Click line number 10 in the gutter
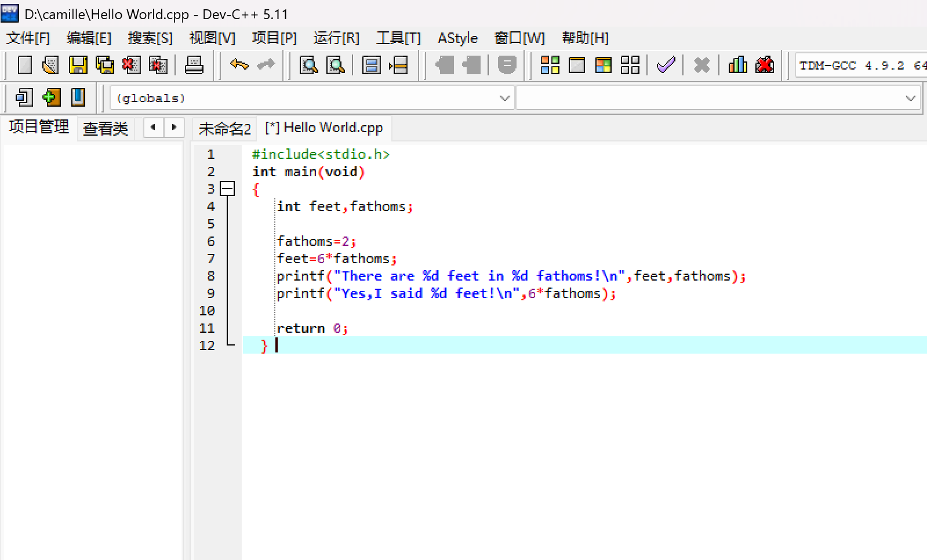Screen dimensions: 927x560 (x=207, y=311)
